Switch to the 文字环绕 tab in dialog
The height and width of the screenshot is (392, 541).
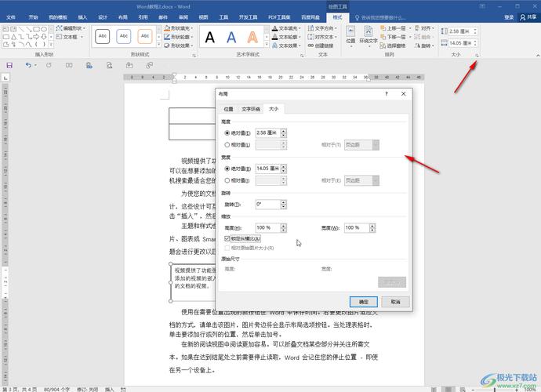click(250, 109)
